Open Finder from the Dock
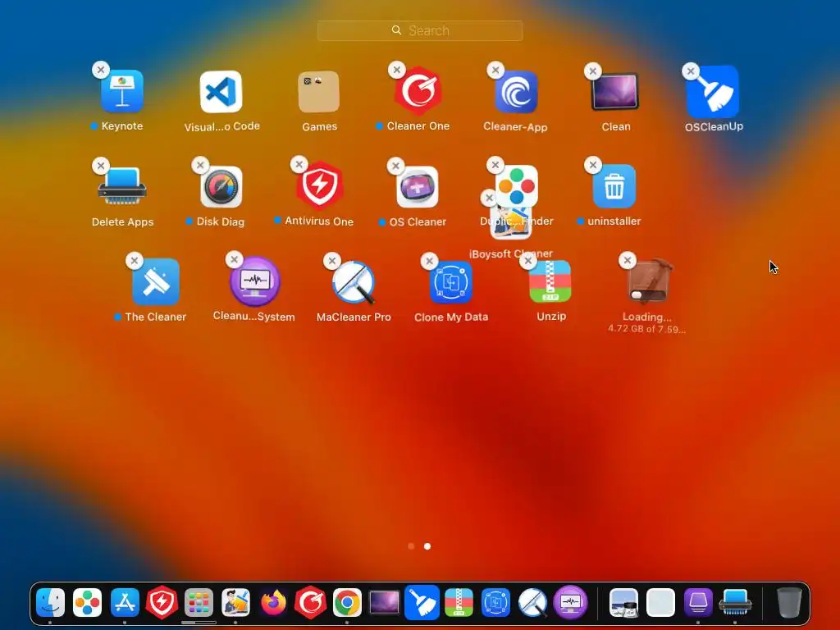 [50, 603]
